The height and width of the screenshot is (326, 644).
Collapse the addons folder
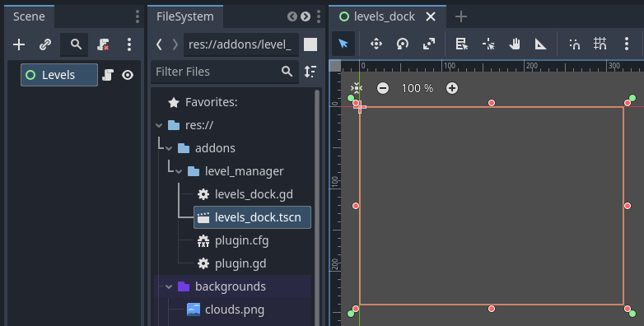tap(169, 148)
